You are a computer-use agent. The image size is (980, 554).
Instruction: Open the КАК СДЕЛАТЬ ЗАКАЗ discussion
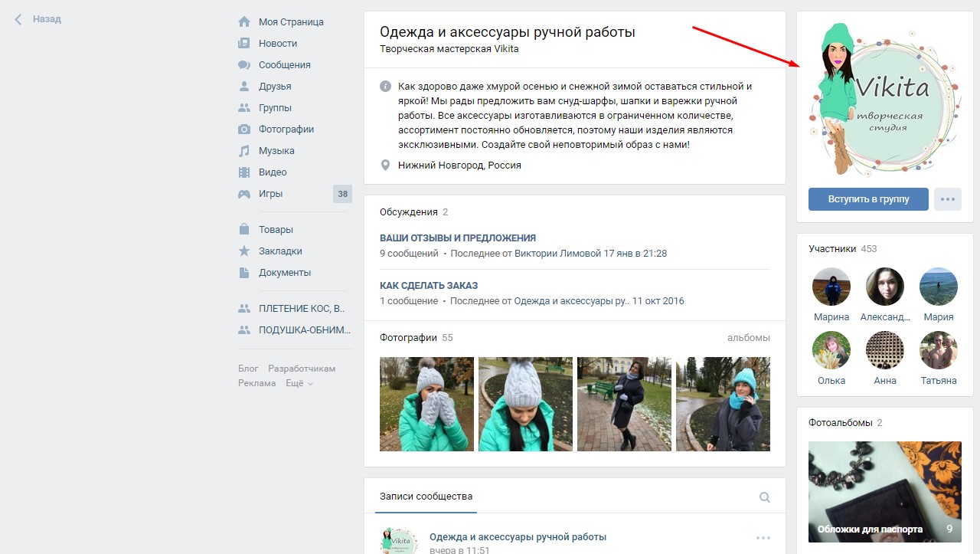pos(429,286)
